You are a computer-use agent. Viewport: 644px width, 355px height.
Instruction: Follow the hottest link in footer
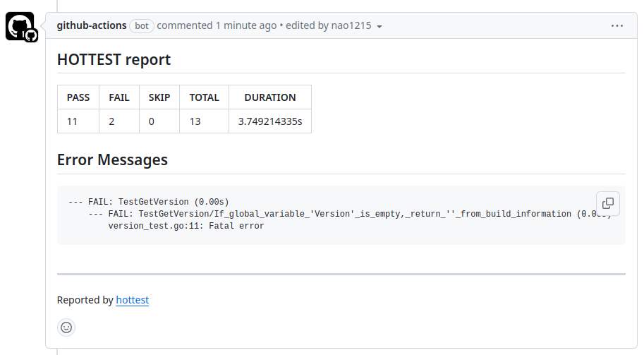(x=133, y=300)
